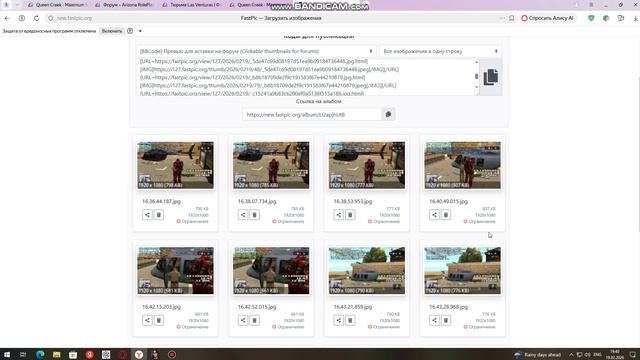
Task: Open thumbnail of 16.42.52.015.jpg
Action: pyautogui.click(x=271, y=271)
